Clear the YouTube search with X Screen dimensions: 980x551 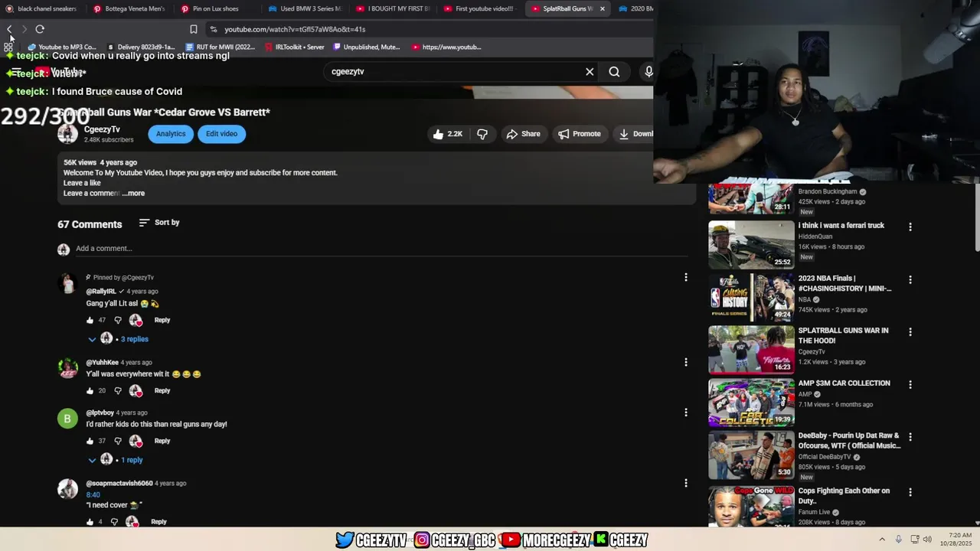pyautogui.click(x=590, y=72)
